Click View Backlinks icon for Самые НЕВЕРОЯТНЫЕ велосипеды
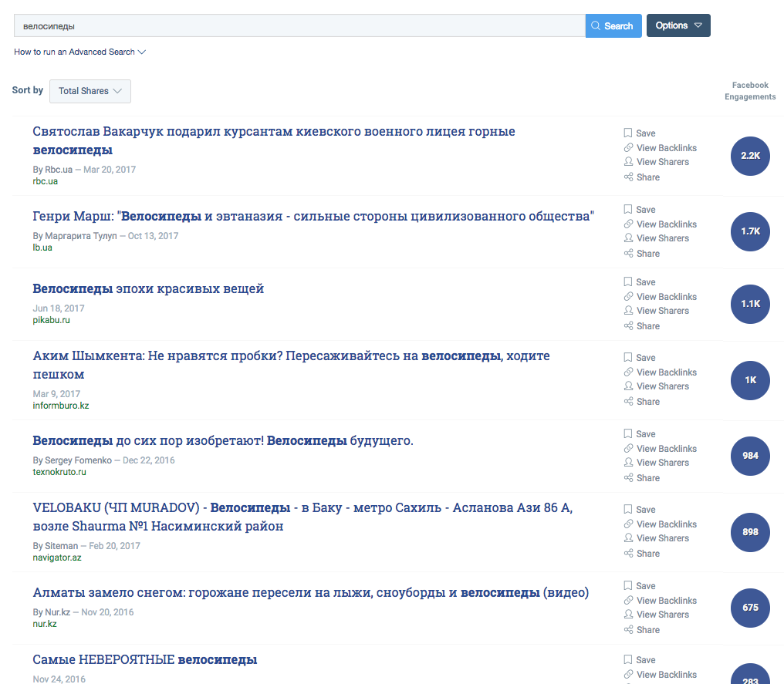784x684 pixels. coord(628,674)
